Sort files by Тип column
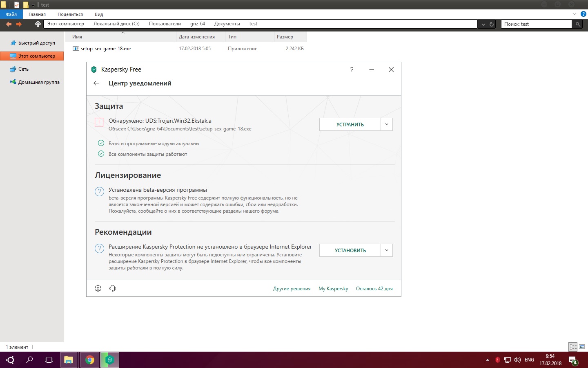Viewport: 588px width, 368px height. pos(249,37)
